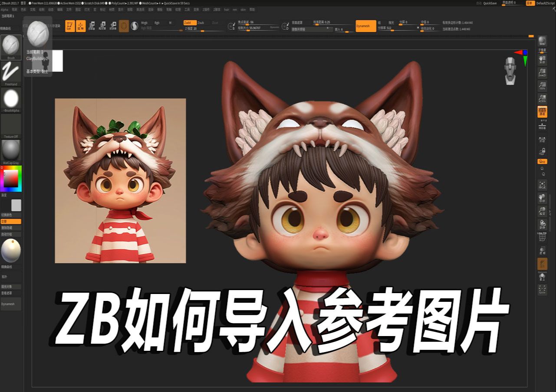Click the BPR render sphere icon
556x392 pixels.
[542, 42]
